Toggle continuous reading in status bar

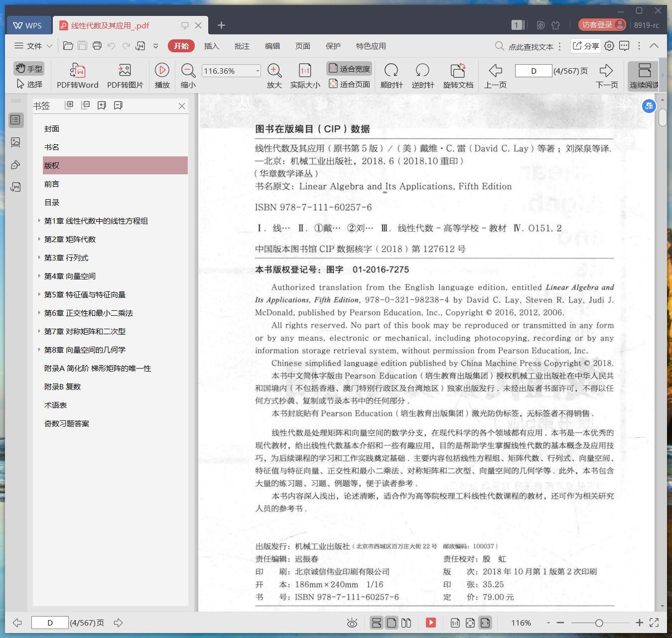click(377, 623)
